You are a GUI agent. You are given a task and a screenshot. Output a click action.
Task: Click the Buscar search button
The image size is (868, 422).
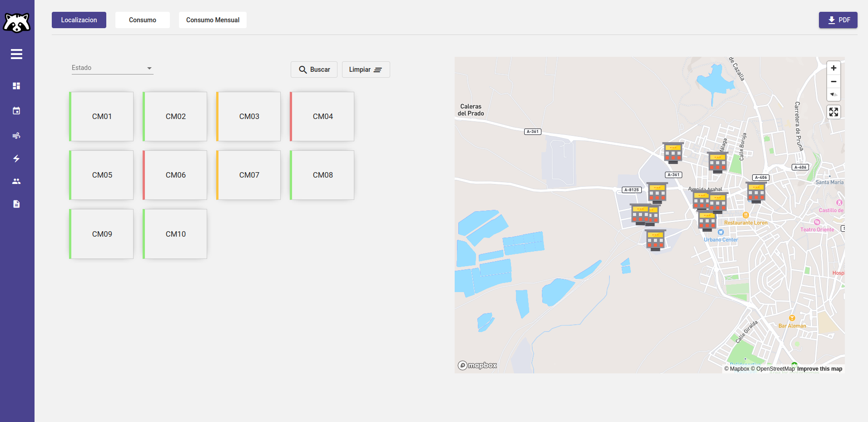314,70
